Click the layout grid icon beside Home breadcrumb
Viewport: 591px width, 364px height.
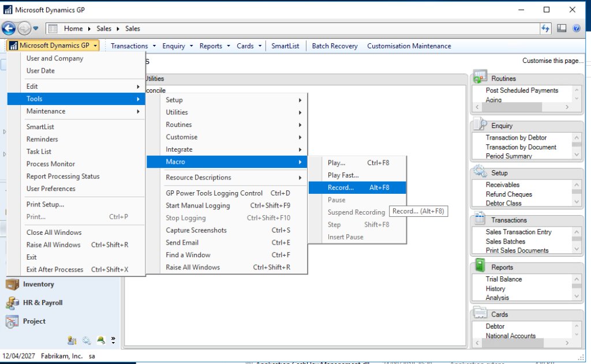tap(51, 28)
